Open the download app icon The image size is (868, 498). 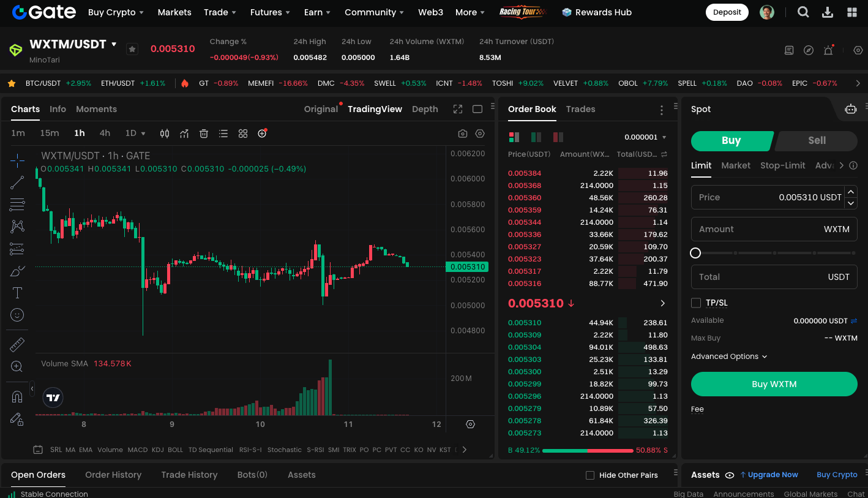(x=828, y=12)
